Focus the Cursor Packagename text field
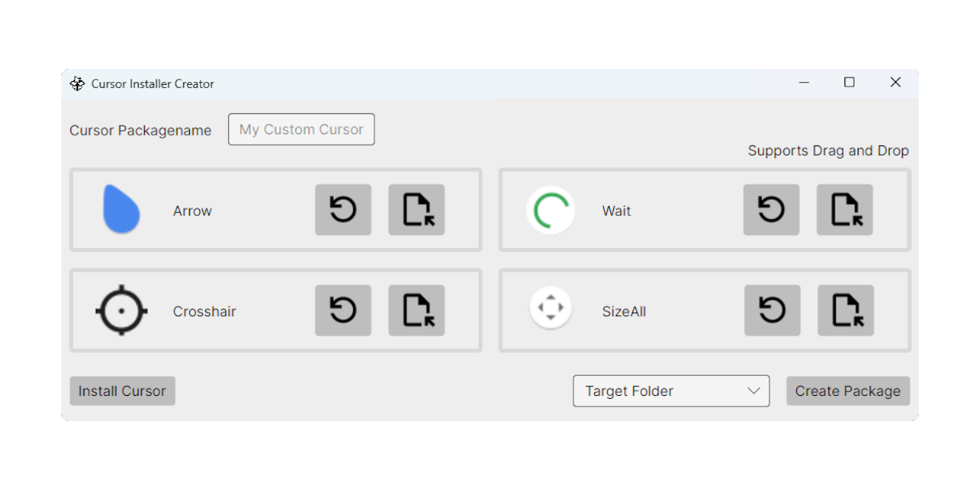The height and width of the screenshot is (490, 980). [301, 129]
